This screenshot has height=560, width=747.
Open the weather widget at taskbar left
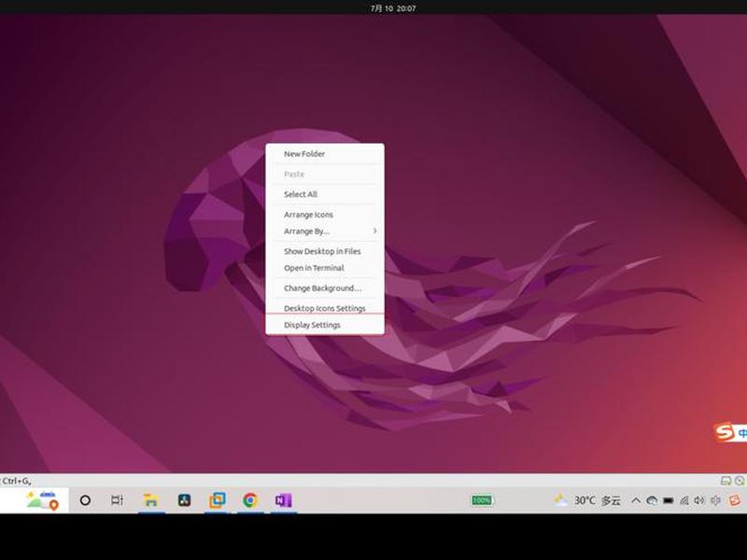click(x=42, y=500)
